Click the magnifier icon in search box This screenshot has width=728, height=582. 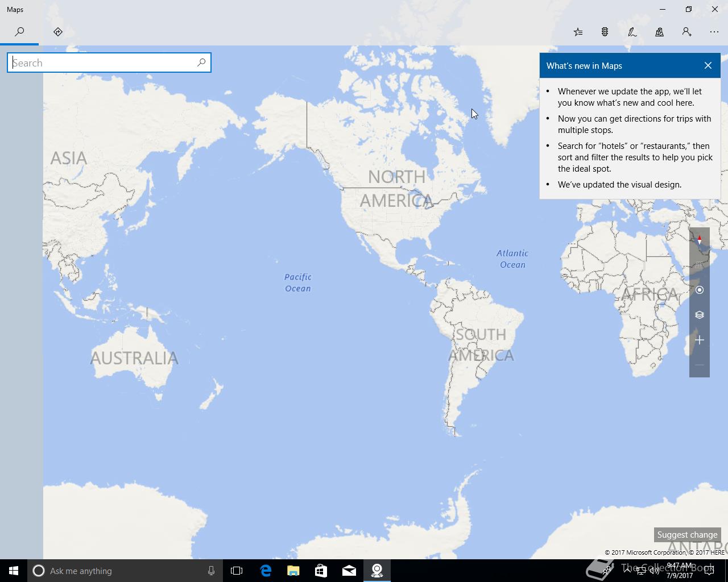click(201, 63)
